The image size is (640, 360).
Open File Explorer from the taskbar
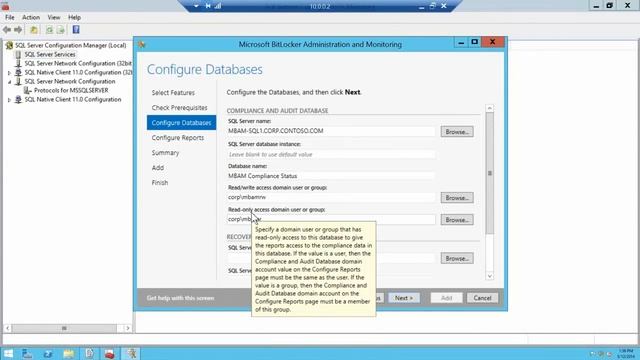point(69,353)
